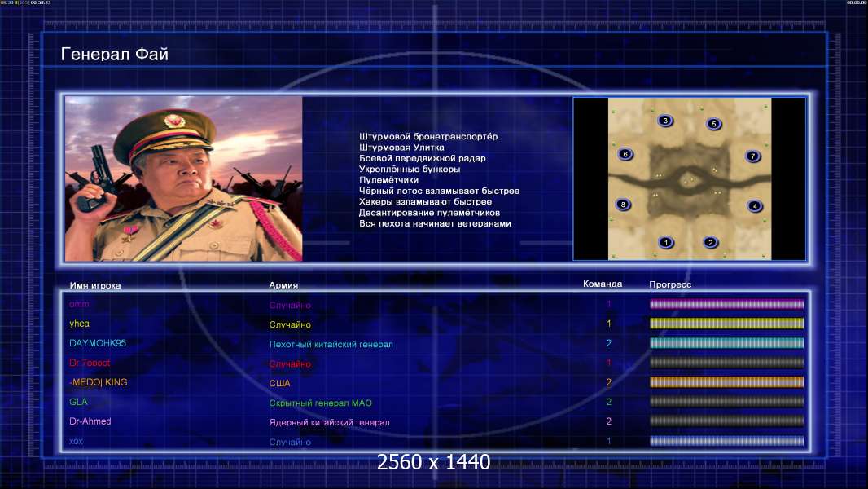868x489 pixels.
Task: Click the Команда column header
Action: [603, 284]
